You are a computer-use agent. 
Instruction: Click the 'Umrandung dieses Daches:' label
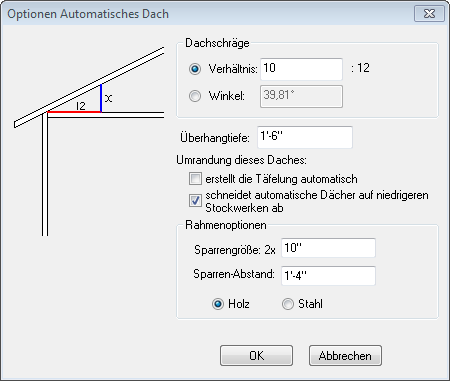(x=241, y=160)
